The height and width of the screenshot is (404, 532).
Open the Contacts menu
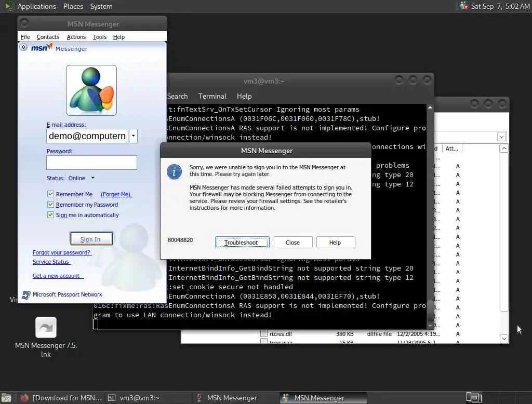[x=48, y=37]
